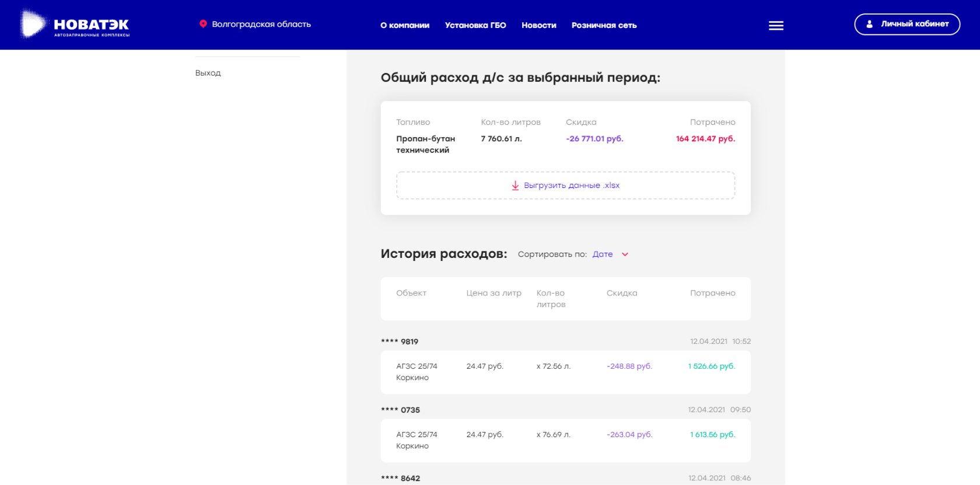Go to Установка ГБО page
Screen dimensions: 980x485
[475, 26]
